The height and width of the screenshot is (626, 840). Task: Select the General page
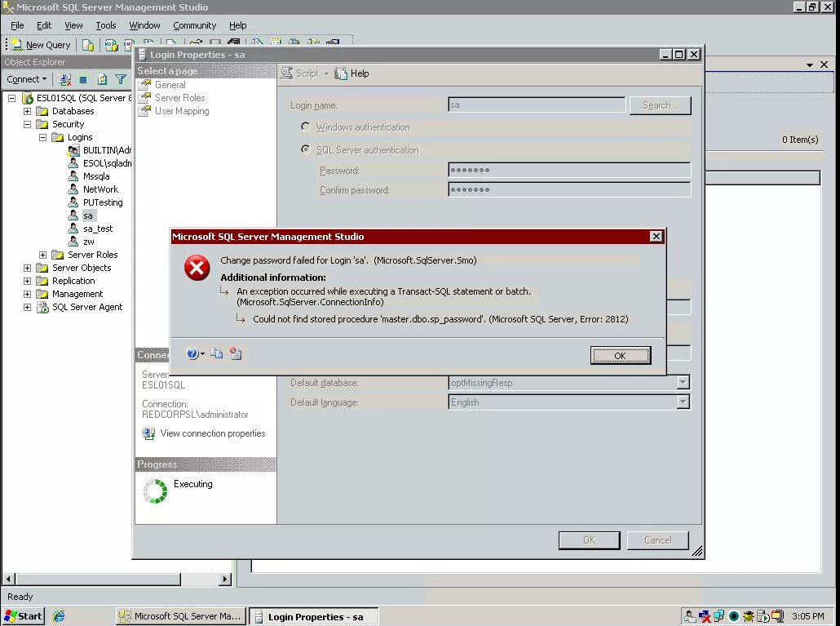(x=170, y=85)
